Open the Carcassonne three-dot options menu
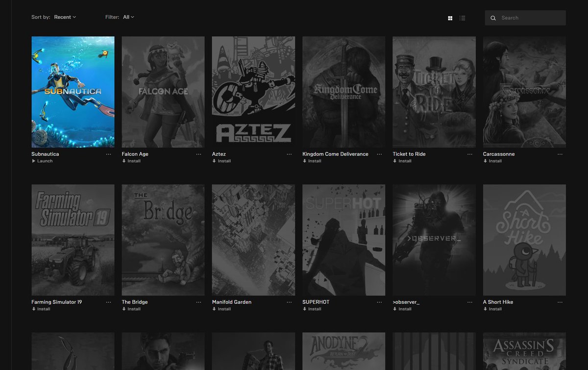 [560, 154]
